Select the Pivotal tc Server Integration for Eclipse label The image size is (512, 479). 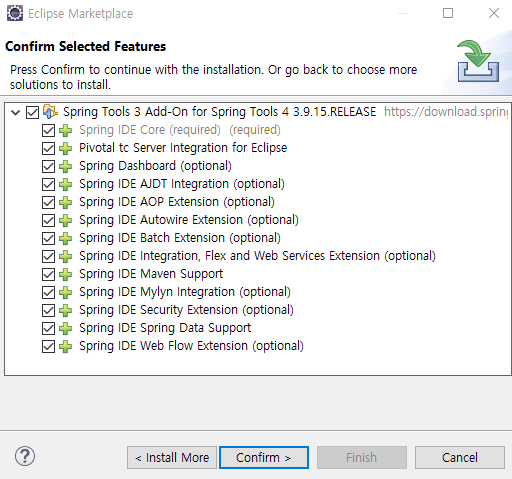pyautogui.click(x=183, y=148)
